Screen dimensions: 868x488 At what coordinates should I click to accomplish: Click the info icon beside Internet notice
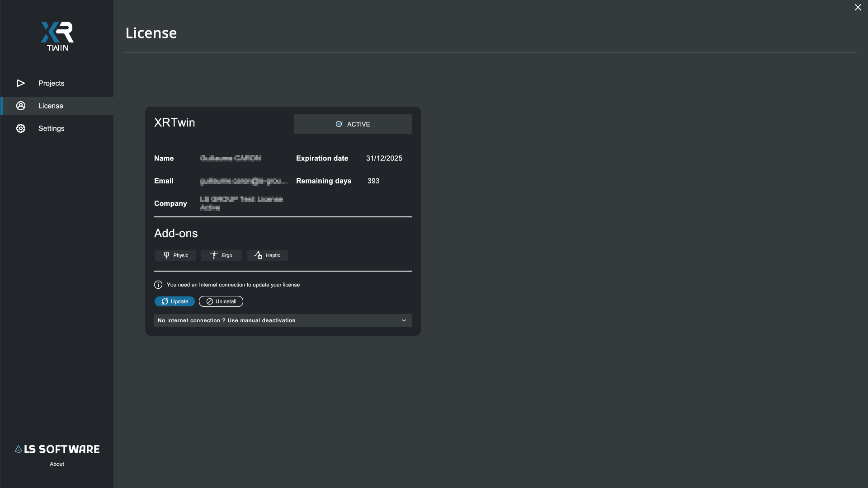pos(158,285)
